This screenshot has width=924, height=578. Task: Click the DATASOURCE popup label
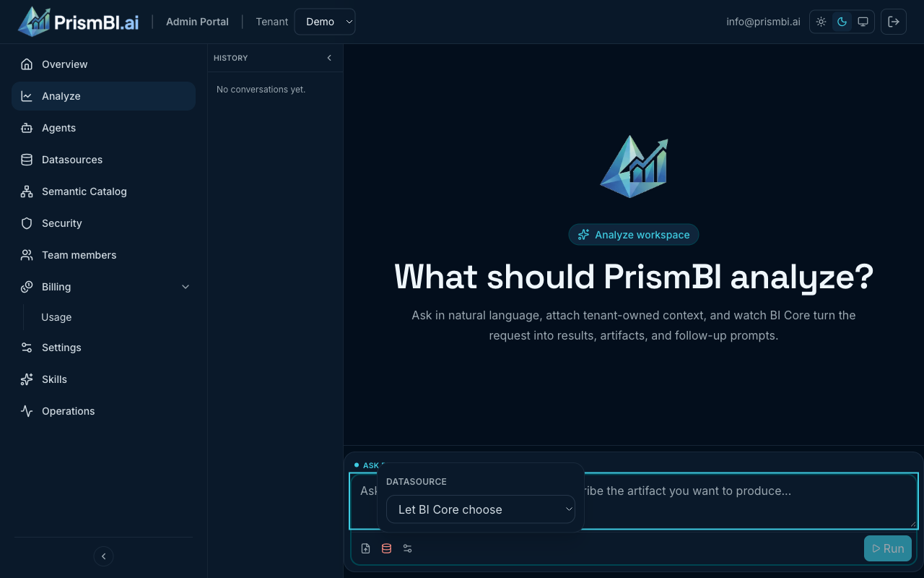[417, 481]
